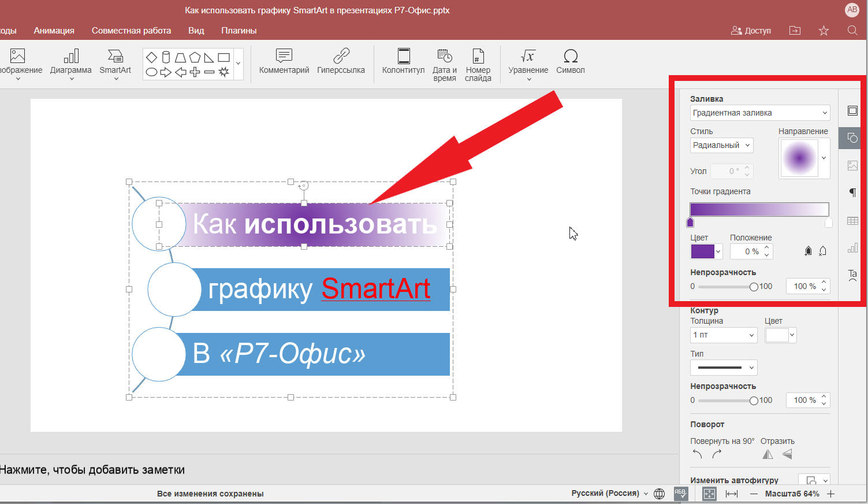The image size is (868, 504).
Task: Open the gradient point Цвет color dropdown
Action: tap(706, 251)
